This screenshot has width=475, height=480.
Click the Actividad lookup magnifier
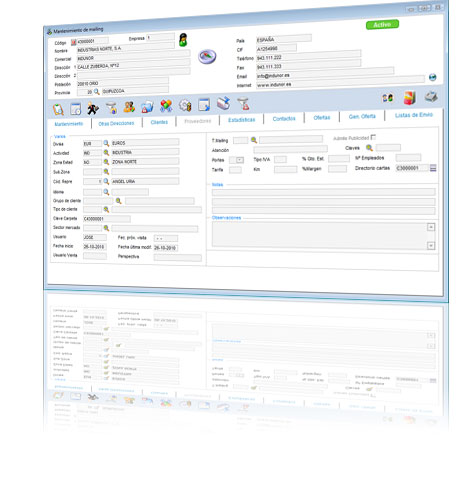pos(106,152)
